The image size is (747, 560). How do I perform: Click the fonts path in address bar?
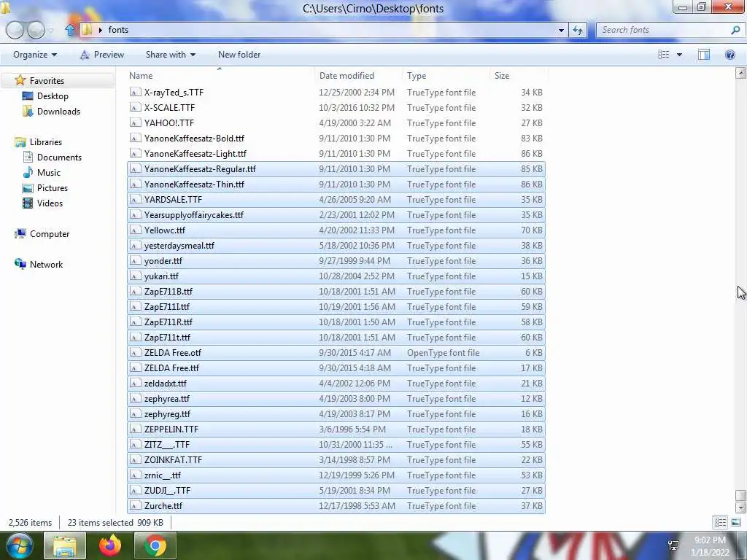(x=118, y=30)
